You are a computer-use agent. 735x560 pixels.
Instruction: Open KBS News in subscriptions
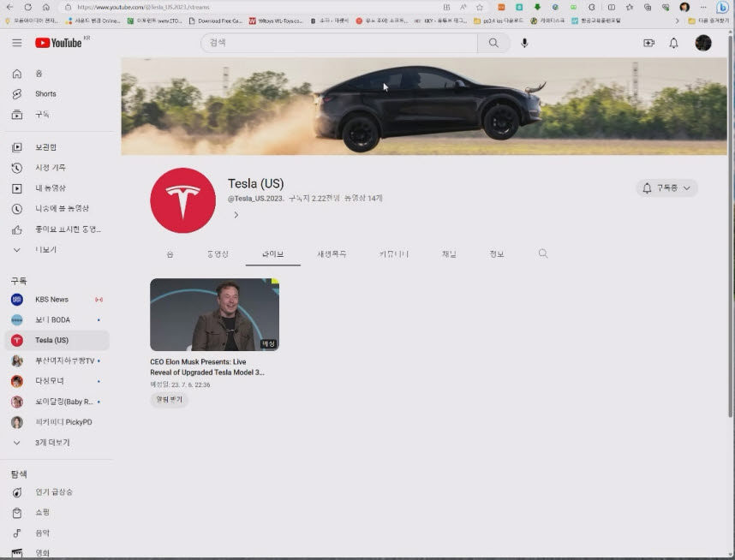(57, 300)
